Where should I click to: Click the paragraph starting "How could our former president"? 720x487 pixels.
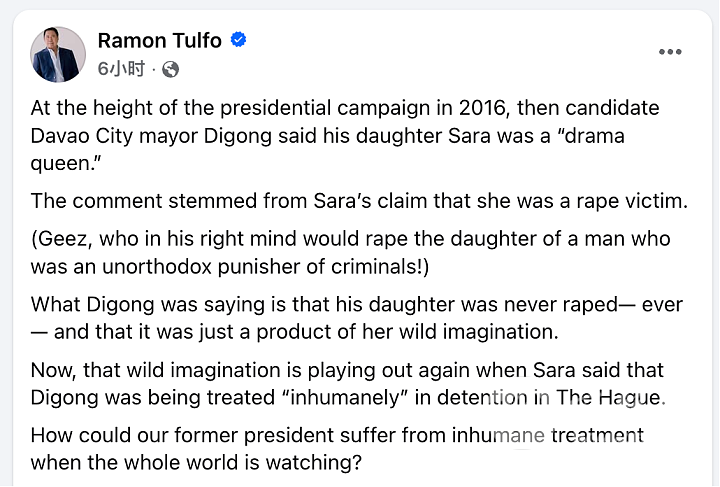337,449
